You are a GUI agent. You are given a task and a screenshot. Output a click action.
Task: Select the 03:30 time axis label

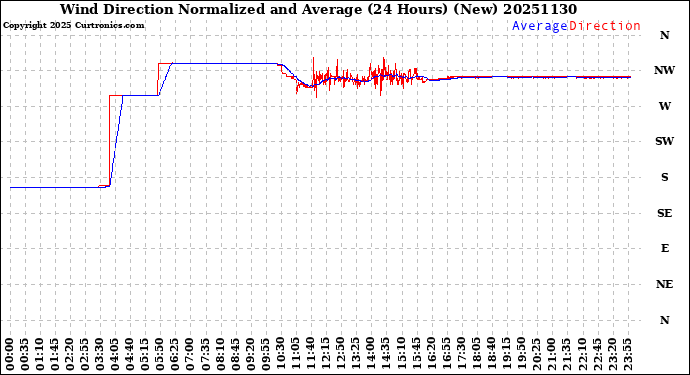click(100, 354)
